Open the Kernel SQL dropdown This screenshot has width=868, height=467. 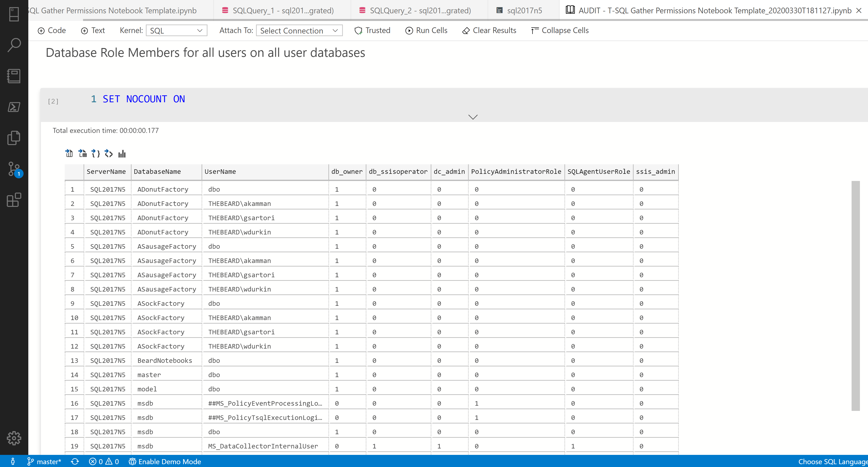click(176, 31)
